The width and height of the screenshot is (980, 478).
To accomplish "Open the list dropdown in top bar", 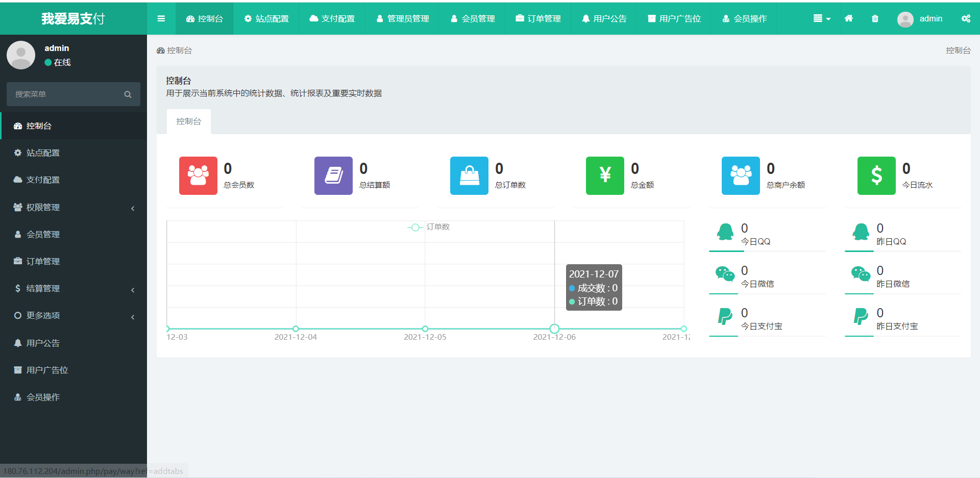I will pyautogui.click(x=821, y=19).
